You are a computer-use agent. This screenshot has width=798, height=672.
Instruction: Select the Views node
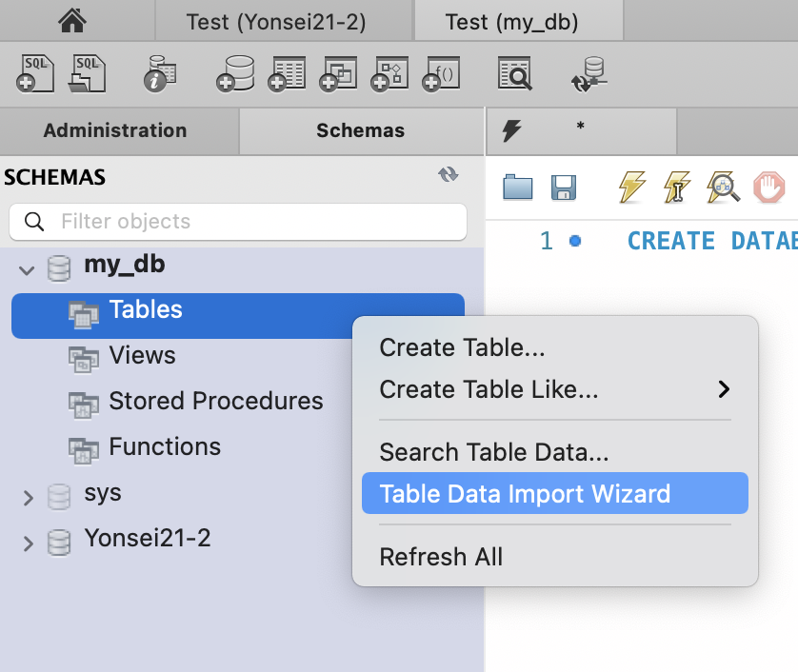(x=142, y=355)
